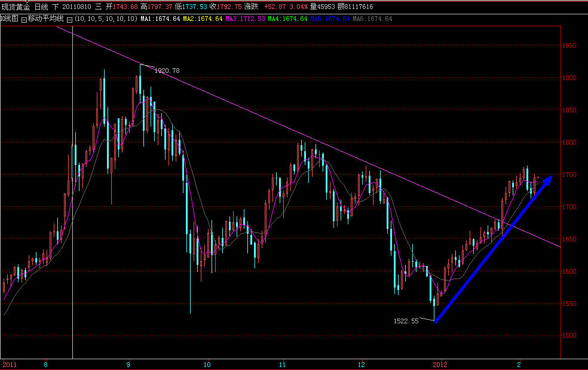Screen dimensions: 588x370
Task: Click the 1700 price axis label
Action: 569,207
